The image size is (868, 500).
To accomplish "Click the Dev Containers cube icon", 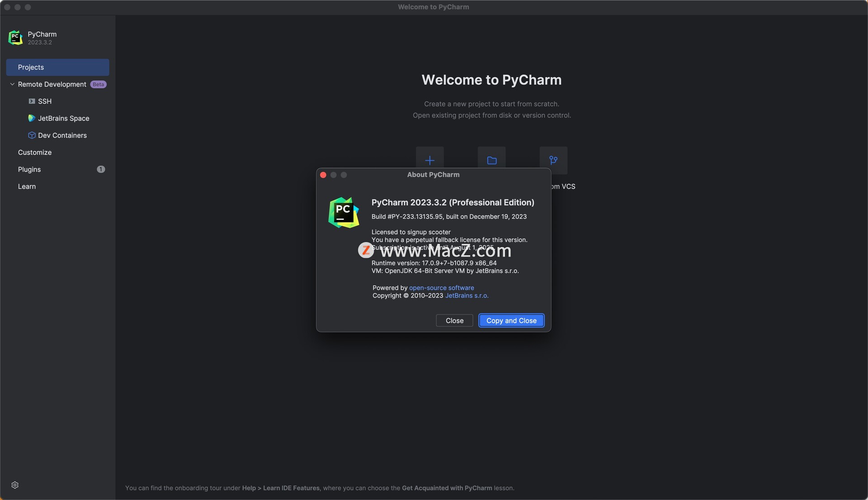I will 32,135.
